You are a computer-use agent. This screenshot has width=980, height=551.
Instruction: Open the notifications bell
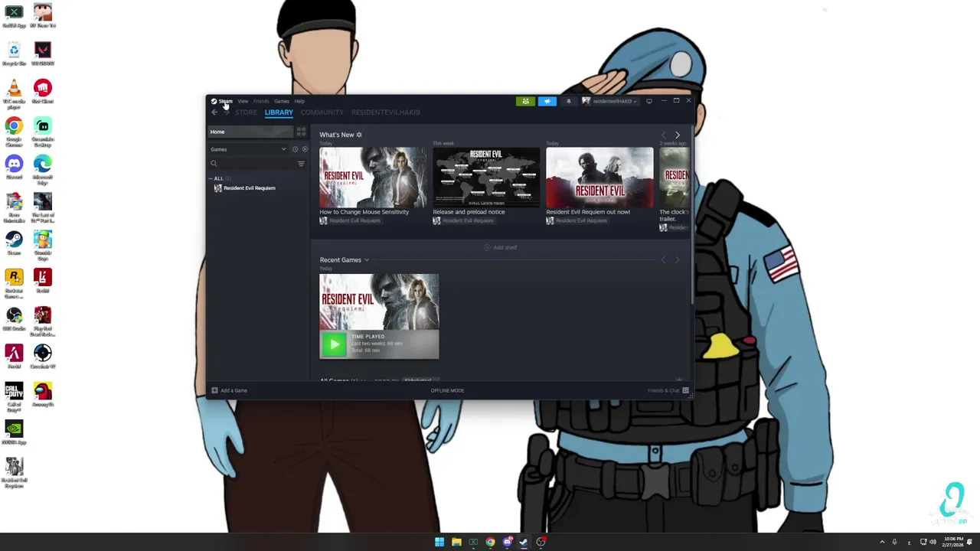(x=568, y=101)
